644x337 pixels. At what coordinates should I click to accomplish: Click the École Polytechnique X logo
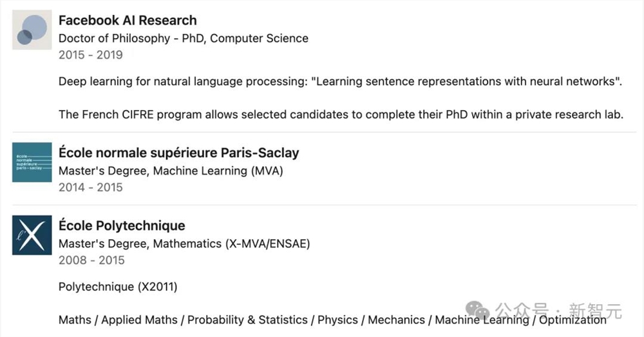point(32,235)
